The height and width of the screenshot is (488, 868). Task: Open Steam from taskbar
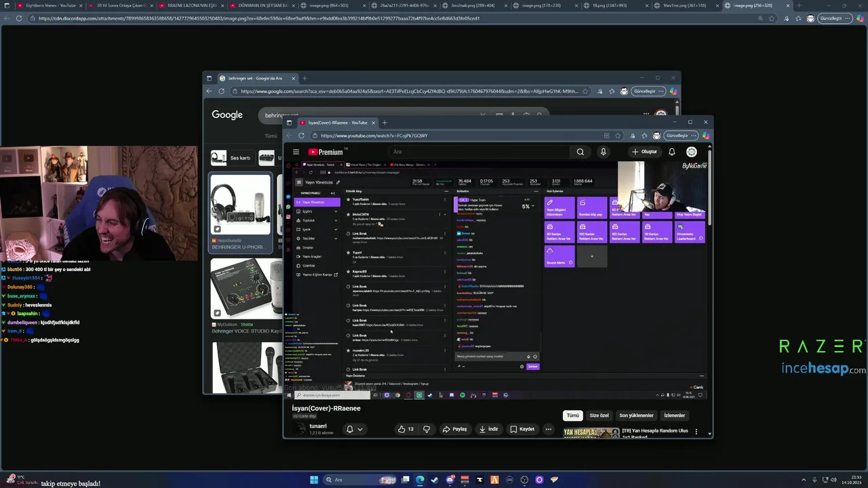[x=435, y=480]
